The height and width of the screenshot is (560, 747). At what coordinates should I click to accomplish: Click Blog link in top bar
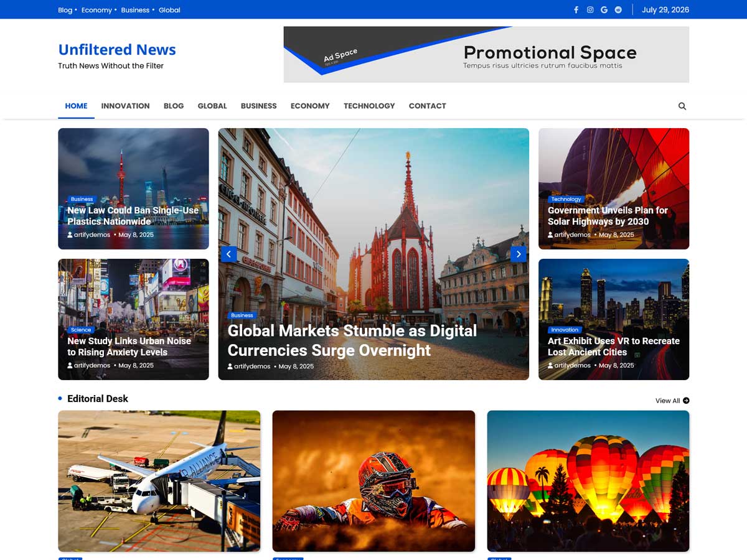65,10
